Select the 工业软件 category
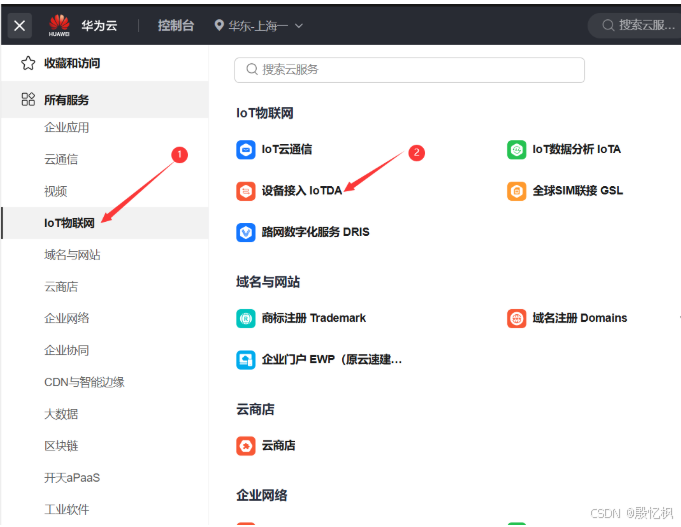The height and width of the screenshot is (527, 681). coord(66,509)
